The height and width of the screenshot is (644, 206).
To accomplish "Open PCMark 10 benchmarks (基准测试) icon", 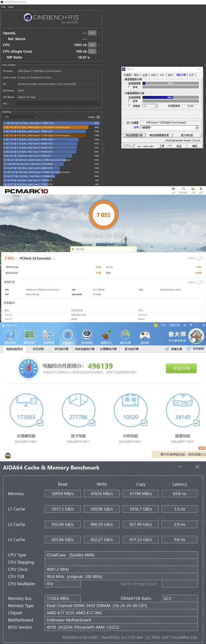I will [x=183, y=189].
